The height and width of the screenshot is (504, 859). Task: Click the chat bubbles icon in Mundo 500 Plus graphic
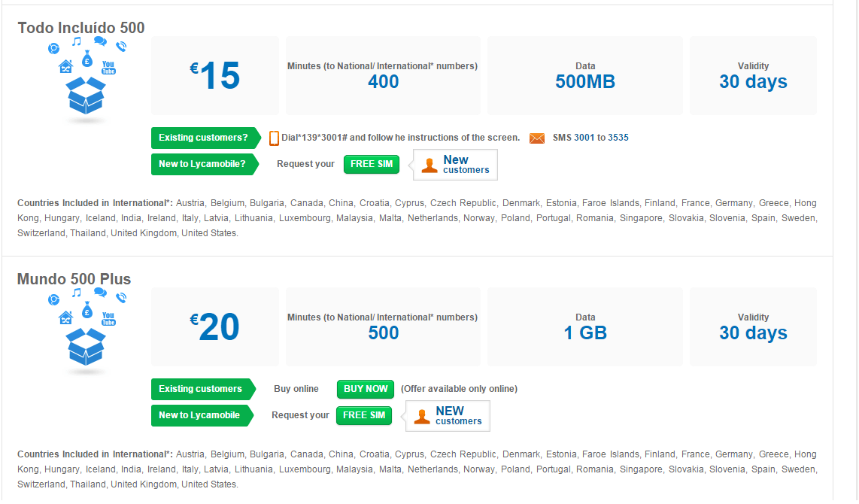[x=100, y=293]
